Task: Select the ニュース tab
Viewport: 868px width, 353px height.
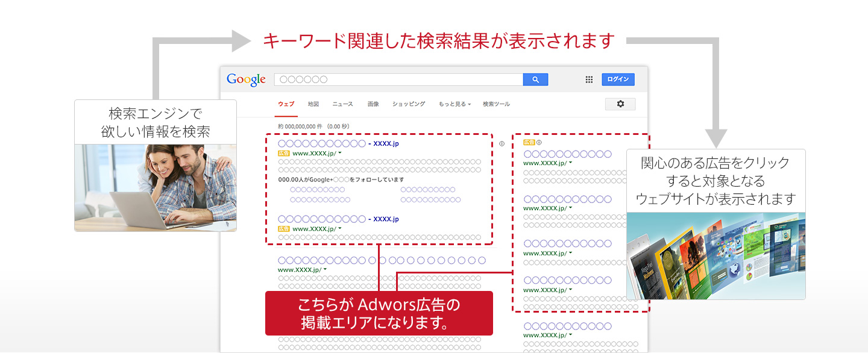Action: point(342,104)
